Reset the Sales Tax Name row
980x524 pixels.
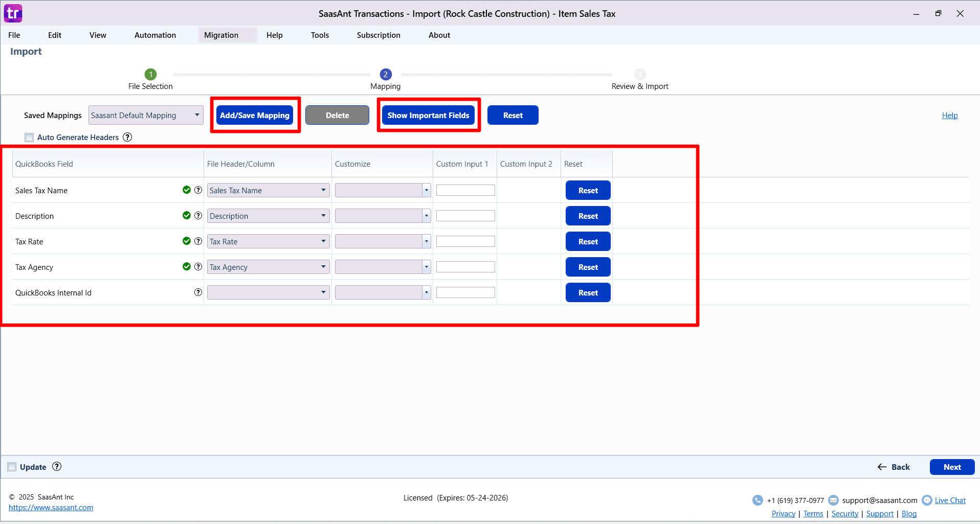588,190
